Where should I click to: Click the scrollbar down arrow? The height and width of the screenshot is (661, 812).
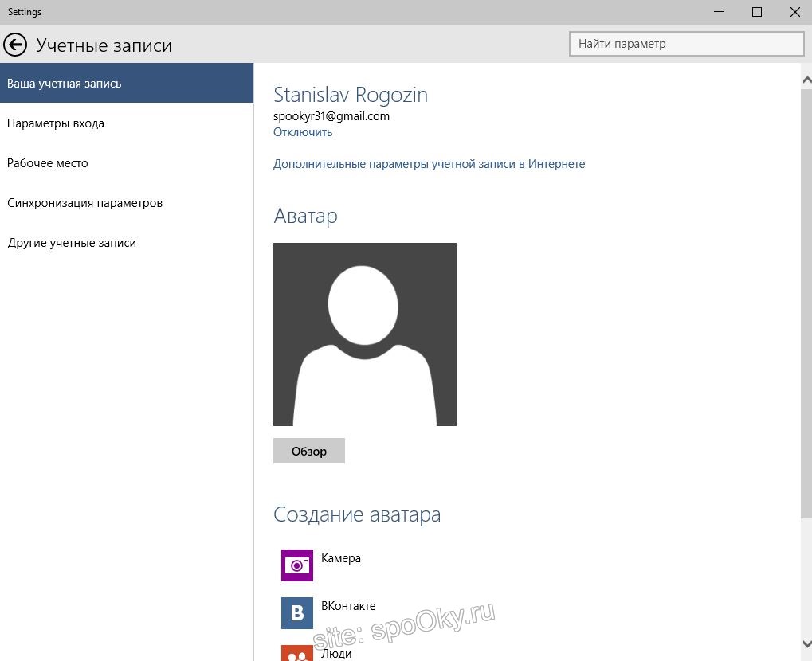[x=806, y=643]
